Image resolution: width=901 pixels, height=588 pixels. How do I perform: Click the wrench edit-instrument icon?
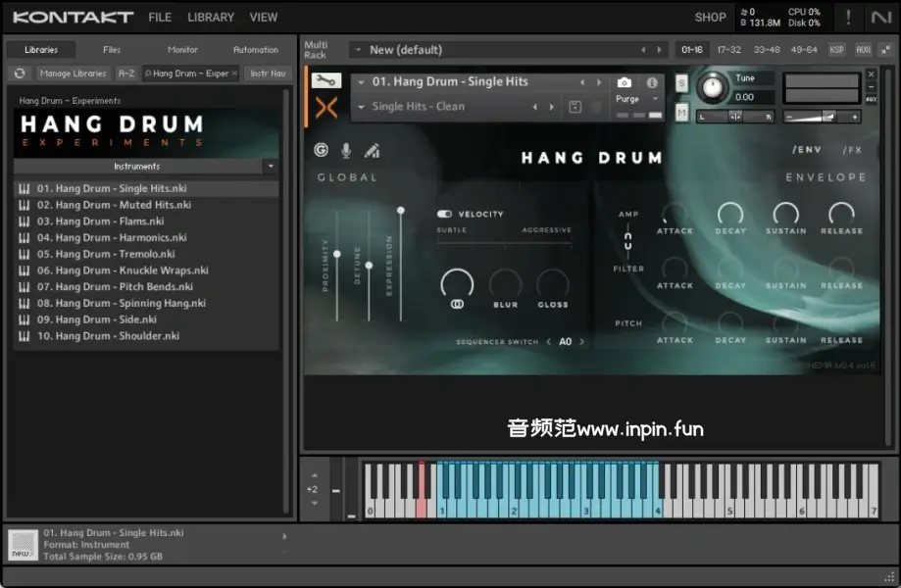[326, 81]
